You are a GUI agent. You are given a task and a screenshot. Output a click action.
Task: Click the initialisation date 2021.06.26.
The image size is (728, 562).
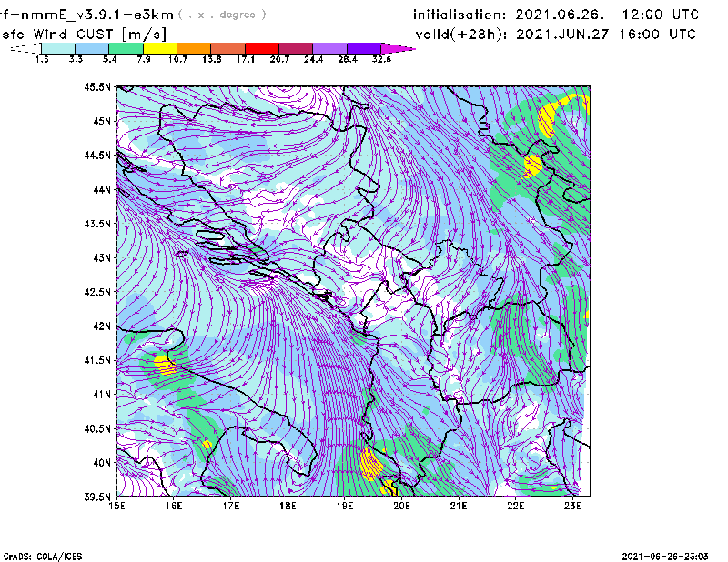560,15
